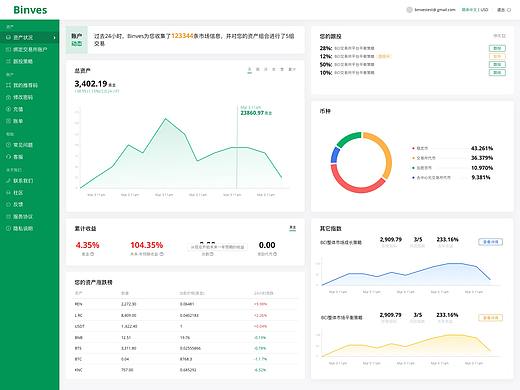Image resolution: width=520 pixels, height=390 pixels.
Task: Click the 24-hour change column header
Action: point(263,293)
